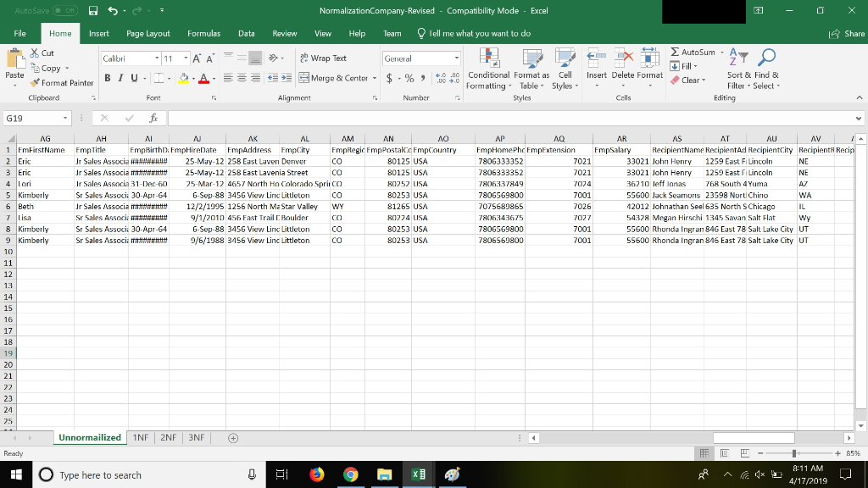Switch to the 3NF sheet tab
The width and height of the screenshot is (868, 488).
(x=196, y=438)
